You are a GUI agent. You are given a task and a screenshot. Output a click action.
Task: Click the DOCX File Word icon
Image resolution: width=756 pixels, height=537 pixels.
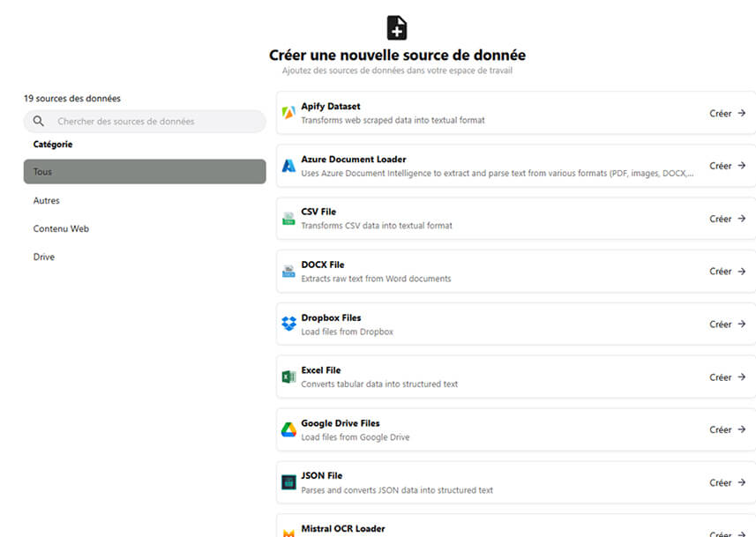coord(289,271)
